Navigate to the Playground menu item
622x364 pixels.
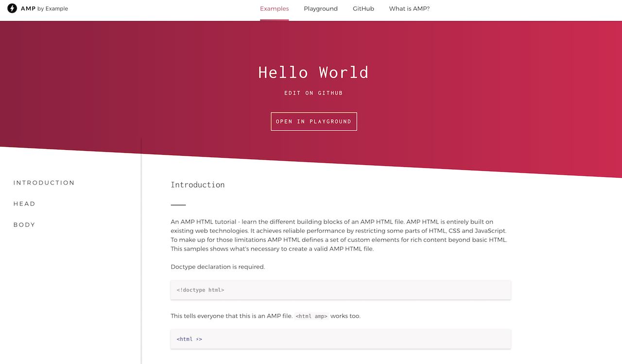[320, 8]
